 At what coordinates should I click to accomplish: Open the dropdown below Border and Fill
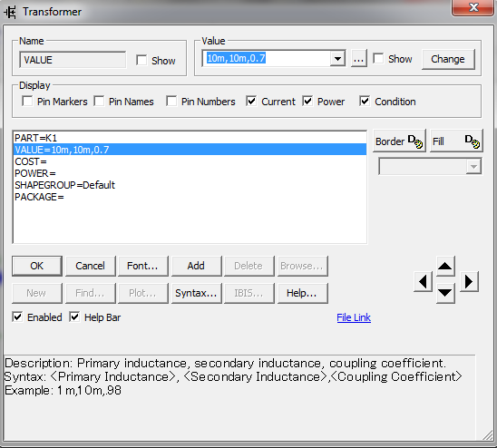pyautogui.click(x=430, y=167)
